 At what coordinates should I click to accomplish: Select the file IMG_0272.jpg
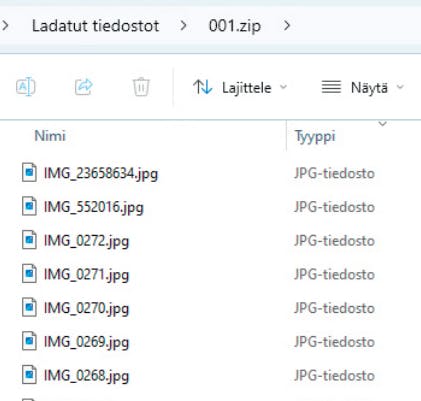(x=86, y=241)
